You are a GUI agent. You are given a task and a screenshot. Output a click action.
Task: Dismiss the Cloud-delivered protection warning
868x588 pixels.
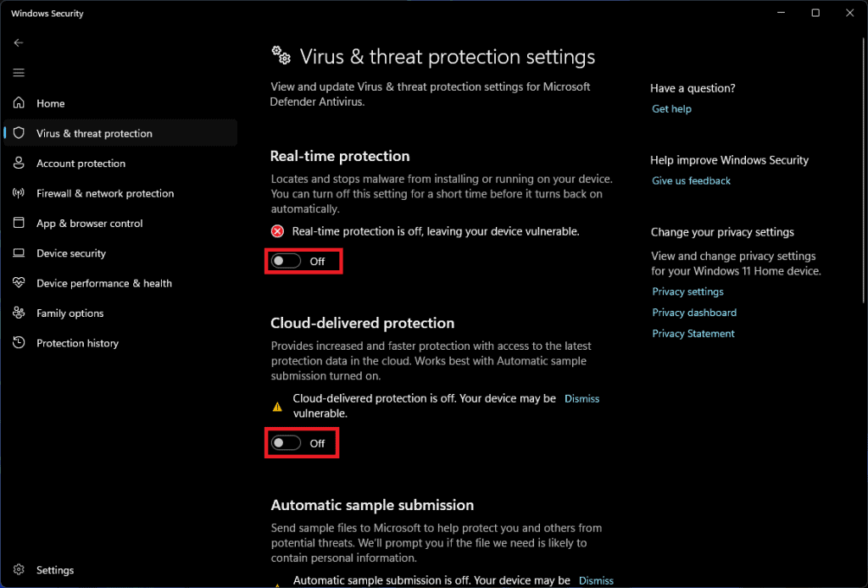(x=581, y=398)
